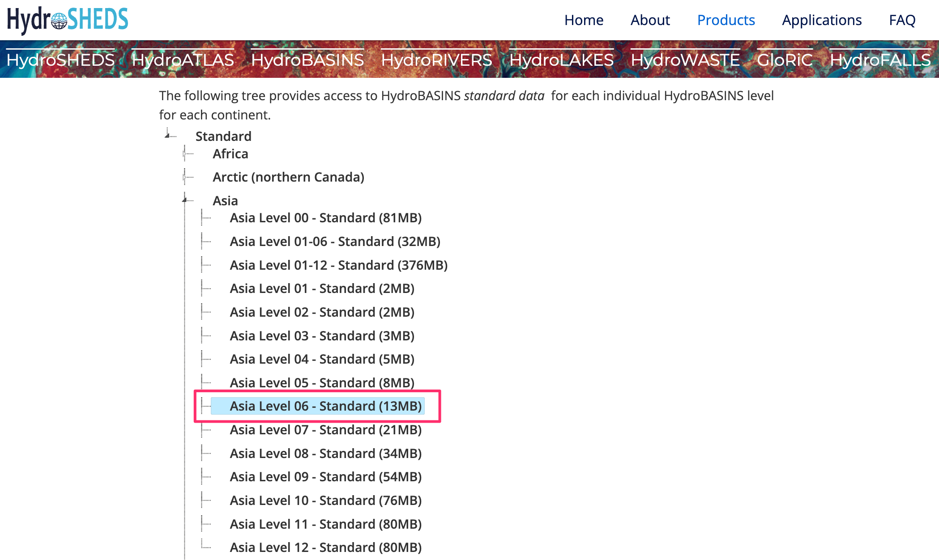939x560 pixels.
Task: Select the HydroRIVERS product tab
Action: point(436,60)
